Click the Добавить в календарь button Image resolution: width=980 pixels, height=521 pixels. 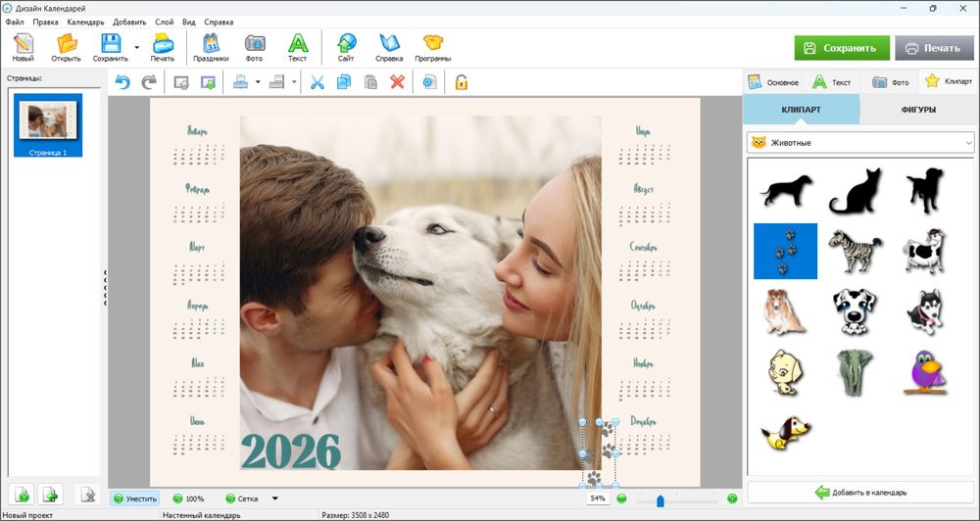click(x=860, y=492)
